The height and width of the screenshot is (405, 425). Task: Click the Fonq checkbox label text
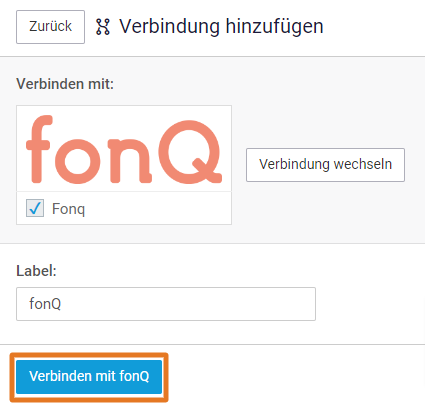68,209
